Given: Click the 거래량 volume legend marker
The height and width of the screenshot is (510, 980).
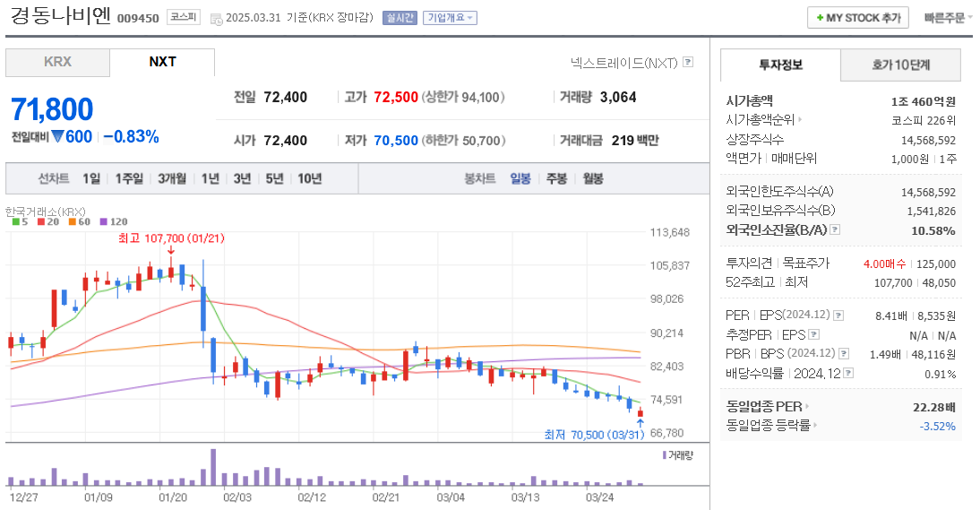Looking at the screenshot, I should pyautogui.click(x=678, y=455).
